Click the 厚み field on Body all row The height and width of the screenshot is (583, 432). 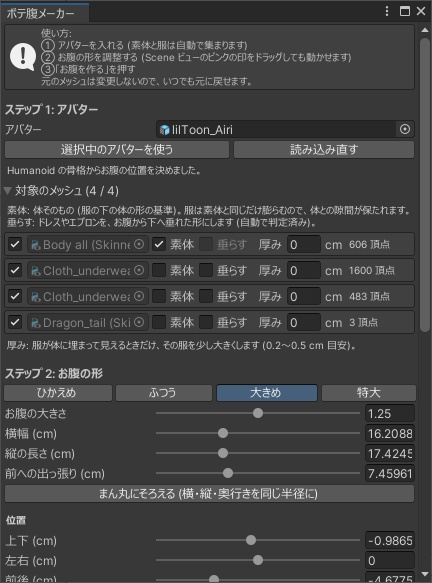click(x=304, y=244)
